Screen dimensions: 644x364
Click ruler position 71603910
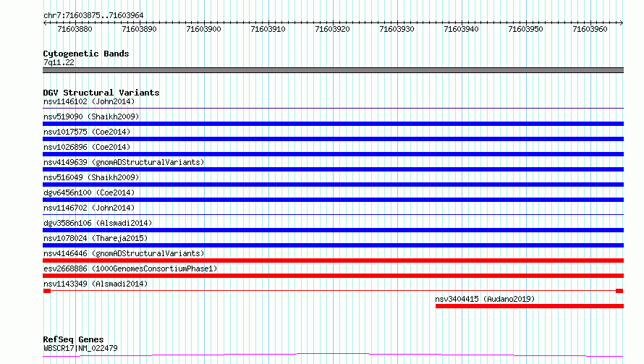pos(268,29)
